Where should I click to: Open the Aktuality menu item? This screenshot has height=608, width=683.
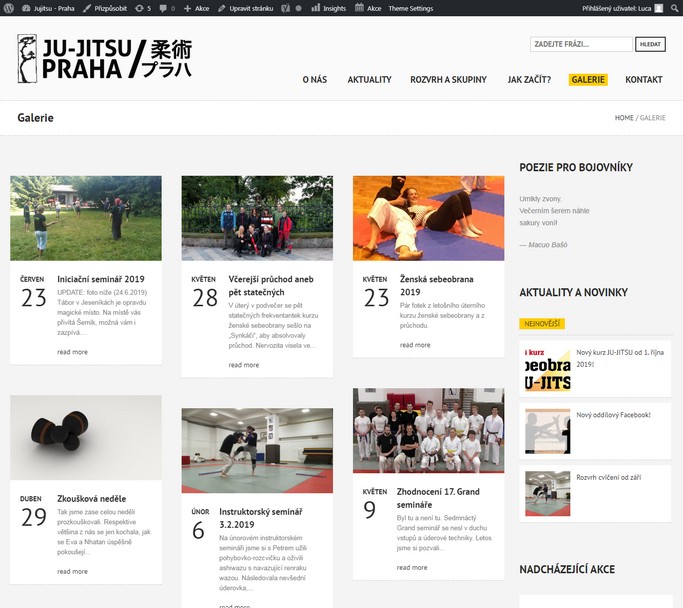tap(369, 80)
